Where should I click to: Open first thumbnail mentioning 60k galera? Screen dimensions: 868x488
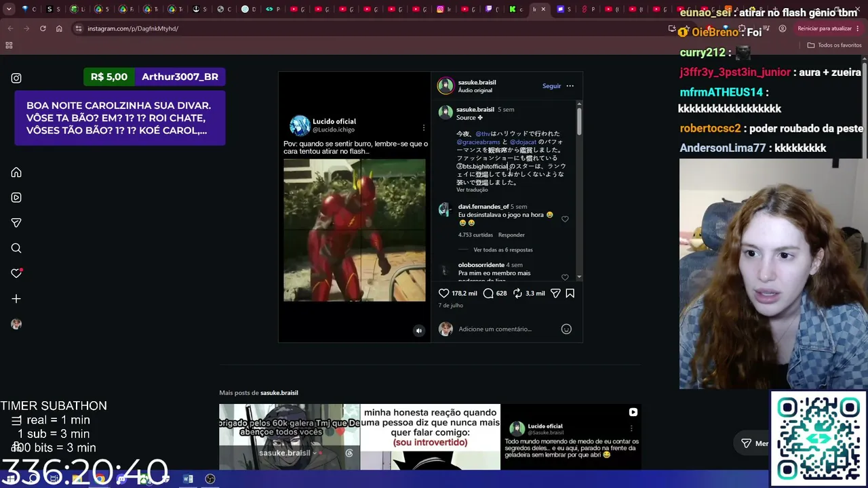coord(290,436)
